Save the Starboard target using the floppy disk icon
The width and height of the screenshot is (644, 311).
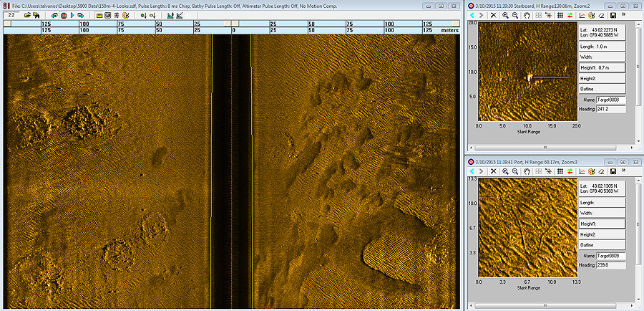pyautogui.click(x=614, y=15)
